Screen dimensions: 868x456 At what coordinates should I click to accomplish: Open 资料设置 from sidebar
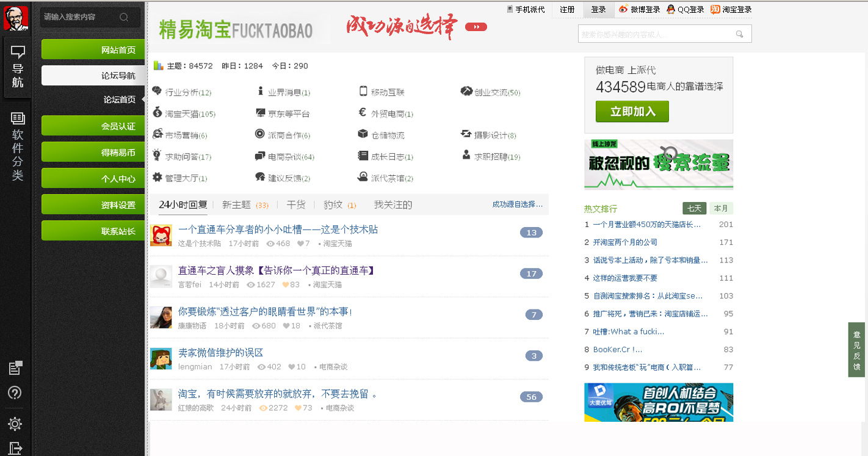[93, 204]
